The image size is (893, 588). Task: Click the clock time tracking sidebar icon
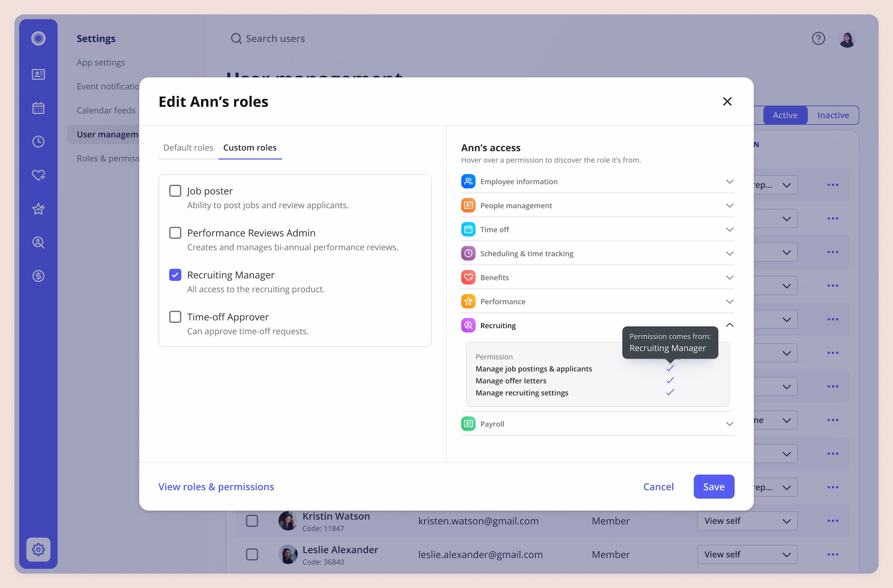(x=38, y=141)
